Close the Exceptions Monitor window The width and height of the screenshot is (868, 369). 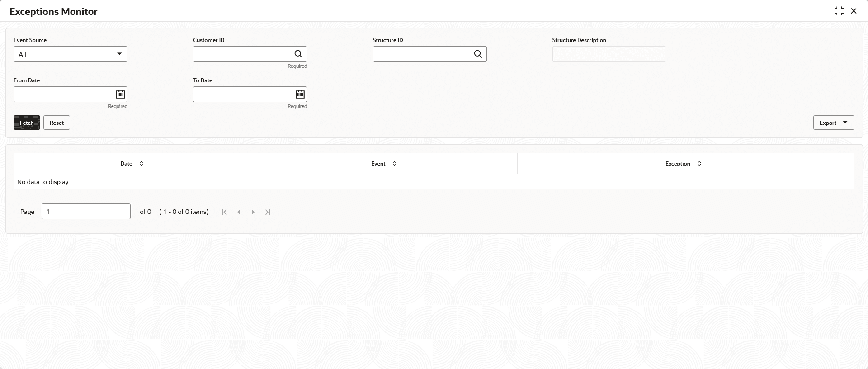pos(854,11)
